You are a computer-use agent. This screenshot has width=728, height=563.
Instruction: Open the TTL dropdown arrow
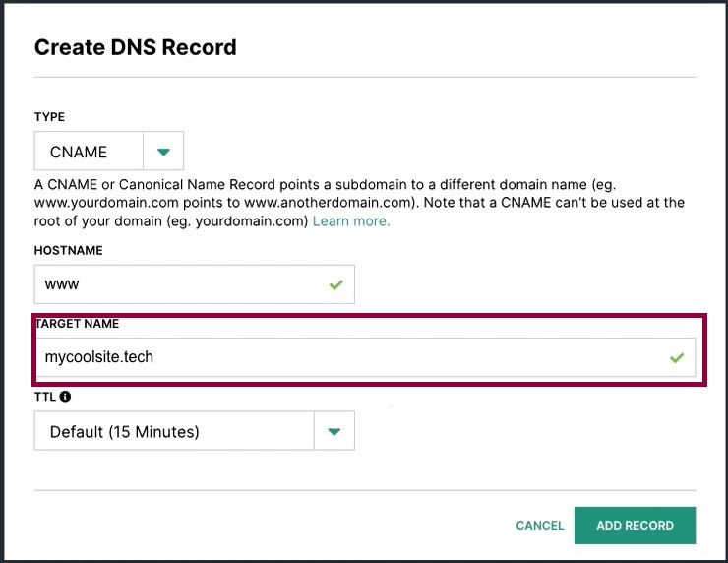click(x=334, y=431)
